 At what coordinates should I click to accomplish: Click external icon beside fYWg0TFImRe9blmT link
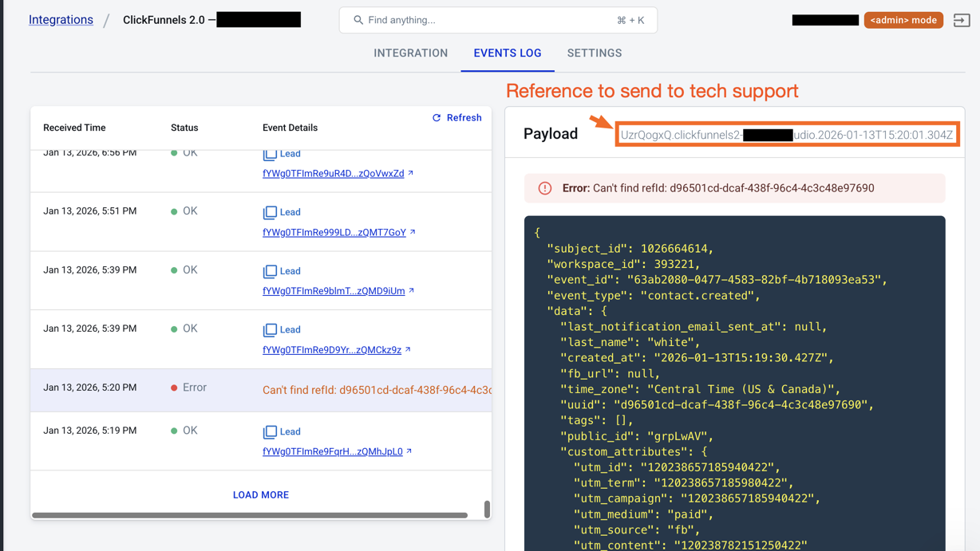click(412, 290)
